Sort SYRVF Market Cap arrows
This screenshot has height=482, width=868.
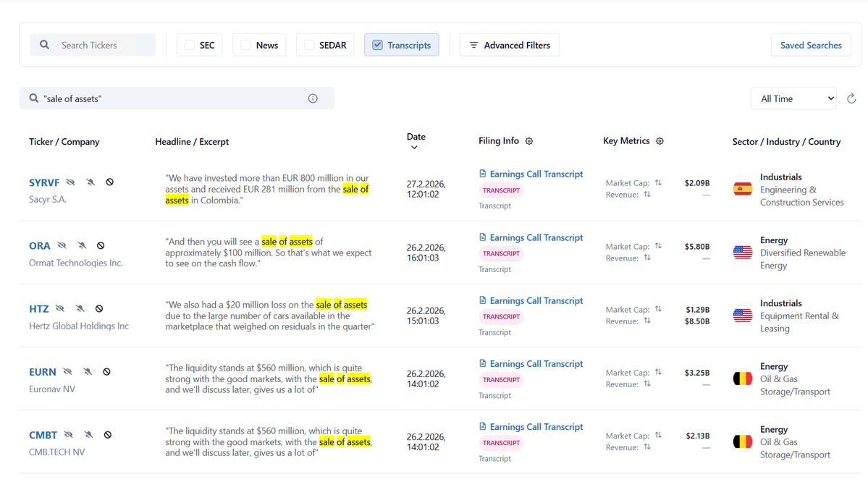click(x=658, y=182)
